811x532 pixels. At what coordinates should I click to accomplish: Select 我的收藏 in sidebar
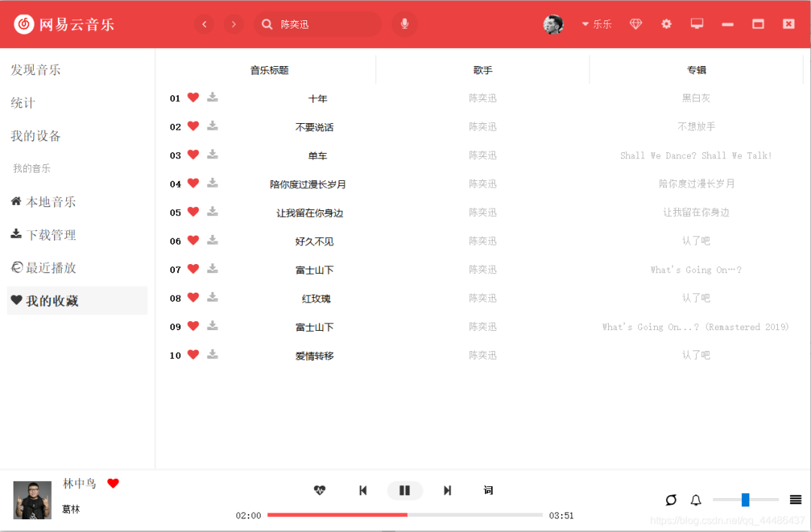77,300
